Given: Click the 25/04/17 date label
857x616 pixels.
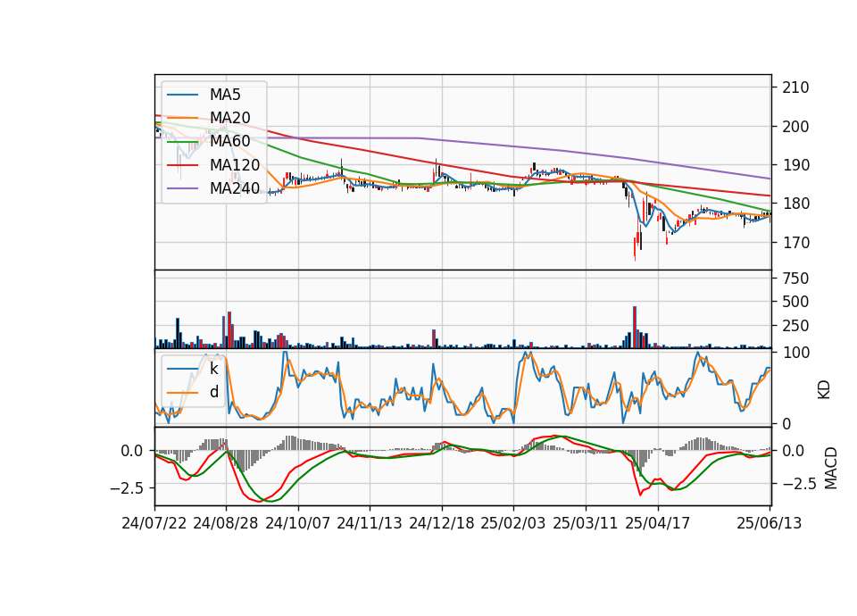Looking at the screenshot, I should pos(658,523).
